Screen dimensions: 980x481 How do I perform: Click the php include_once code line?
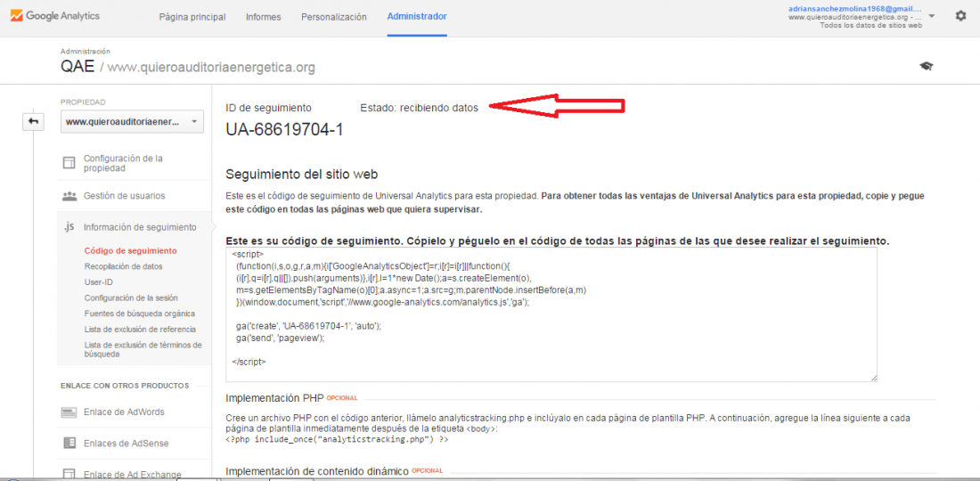click(x=338, y=440)
